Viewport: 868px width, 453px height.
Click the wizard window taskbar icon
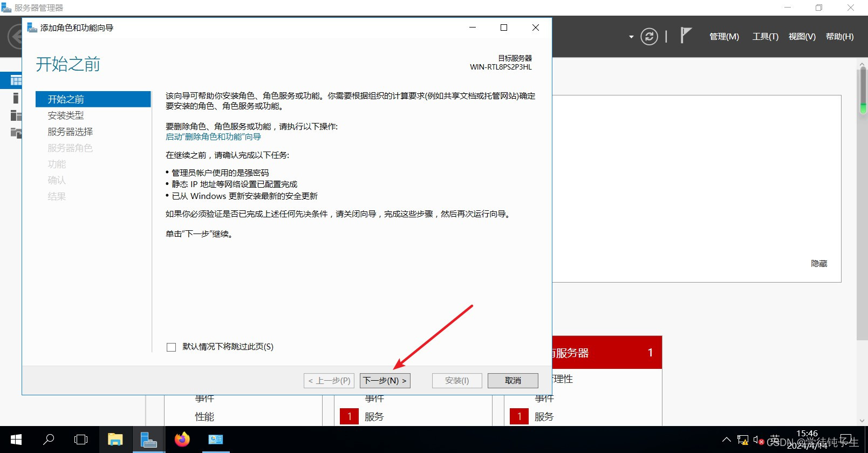(216, 440)
